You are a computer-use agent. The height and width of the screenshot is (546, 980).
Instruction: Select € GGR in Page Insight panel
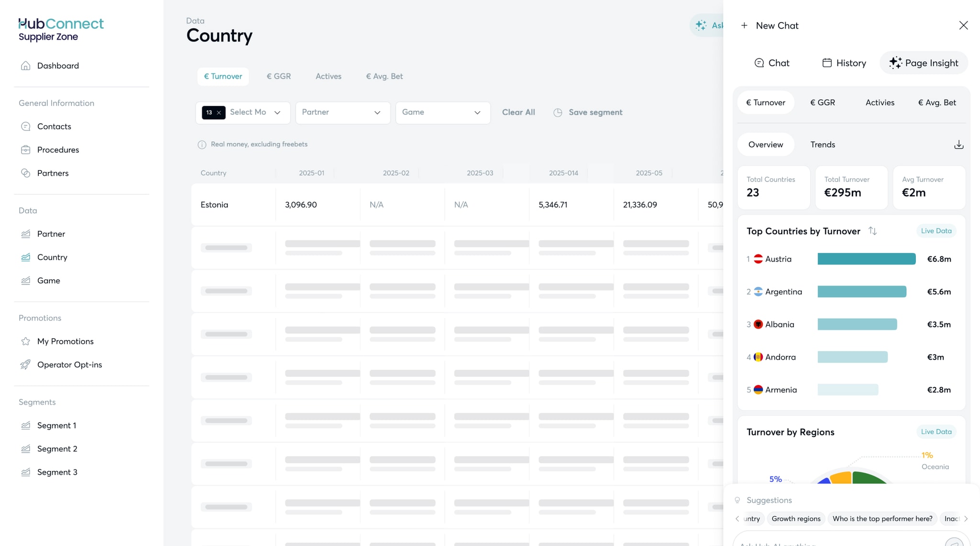tap(823, 102)
